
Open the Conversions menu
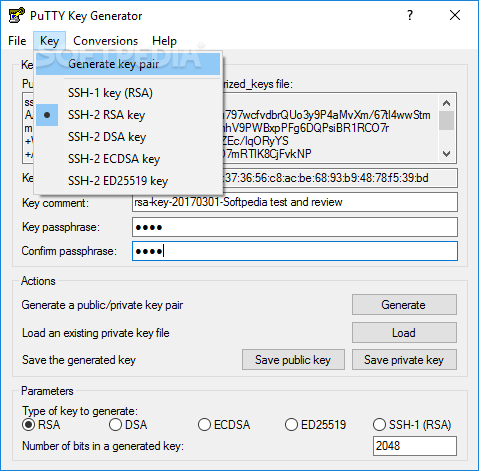click(105, 41)
